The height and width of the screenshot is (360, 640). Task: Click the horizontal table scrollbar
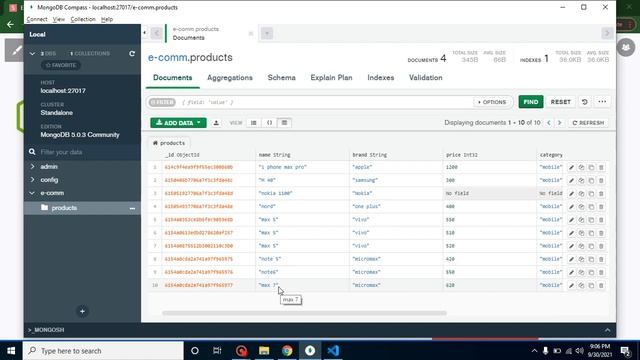click(x=304, y=313)
